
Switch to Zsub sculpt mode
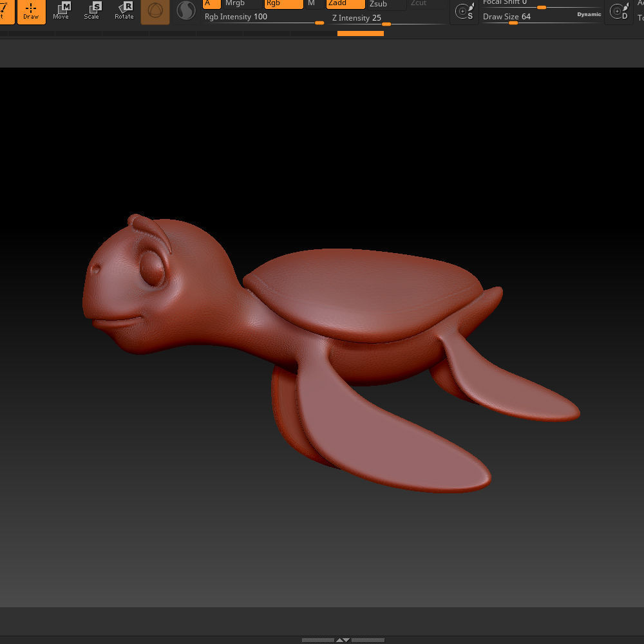pyautogui.click(x=386, y=4)
